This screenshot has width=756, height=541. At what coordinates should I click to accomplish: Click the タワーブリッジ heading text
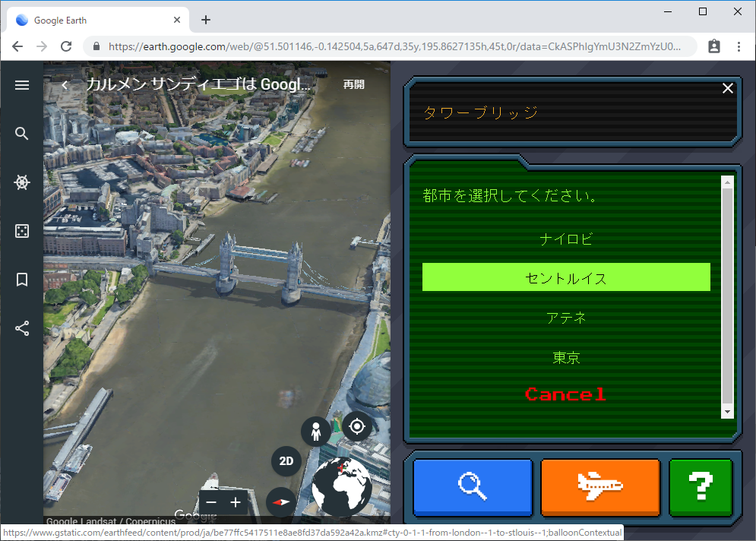pos(481,112)
